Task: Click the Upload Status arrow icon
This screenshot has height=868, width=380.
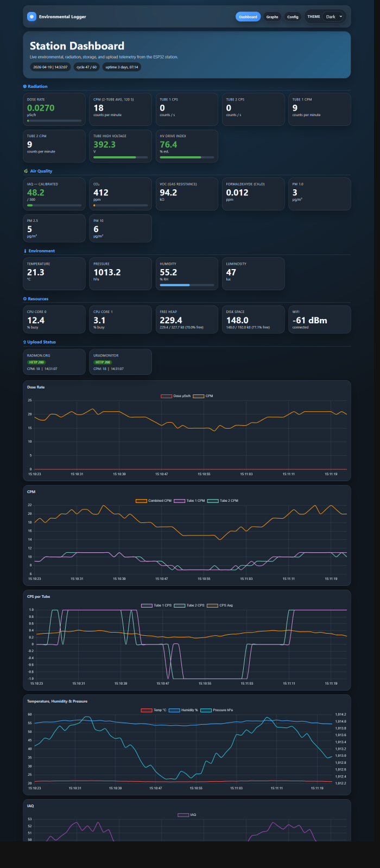Action: 24,342
